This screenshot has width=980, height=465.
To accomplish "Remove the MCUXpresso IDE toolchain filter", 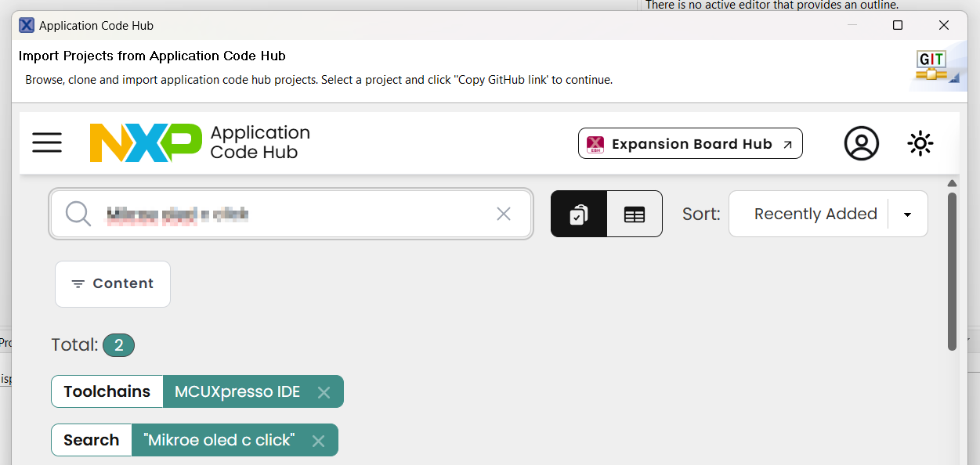I will click(324, 392).
